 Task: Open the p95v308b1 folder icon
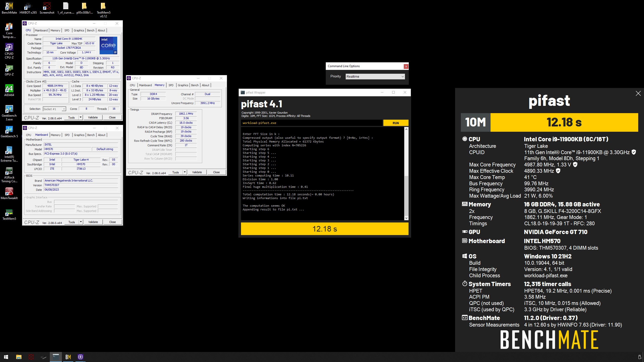pyautogui.click(x=85, y=8)
